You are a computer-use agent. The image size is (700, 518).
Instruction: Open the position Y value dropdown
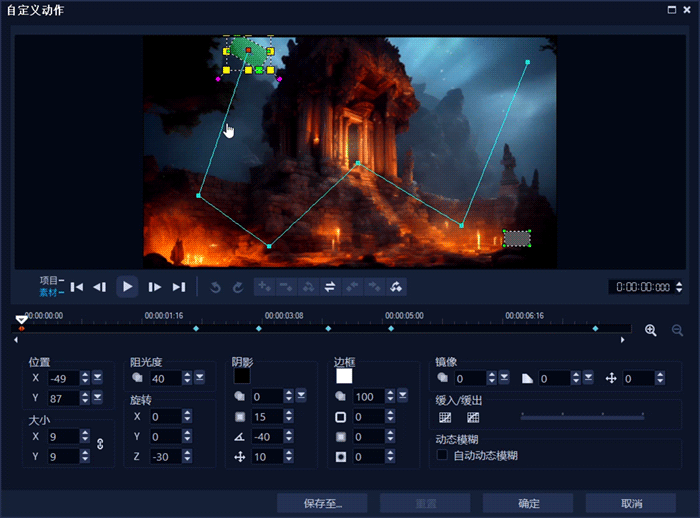tap(97, 397)
